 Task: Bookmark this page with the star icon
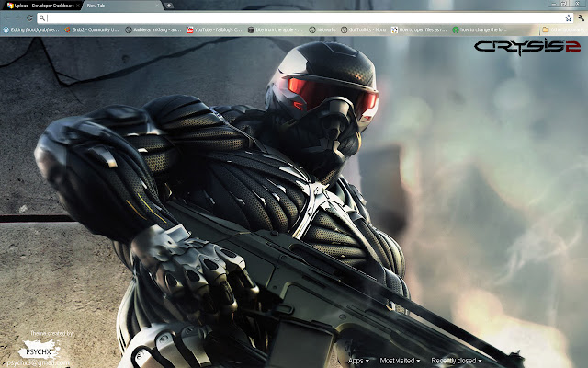pos(569,17)
